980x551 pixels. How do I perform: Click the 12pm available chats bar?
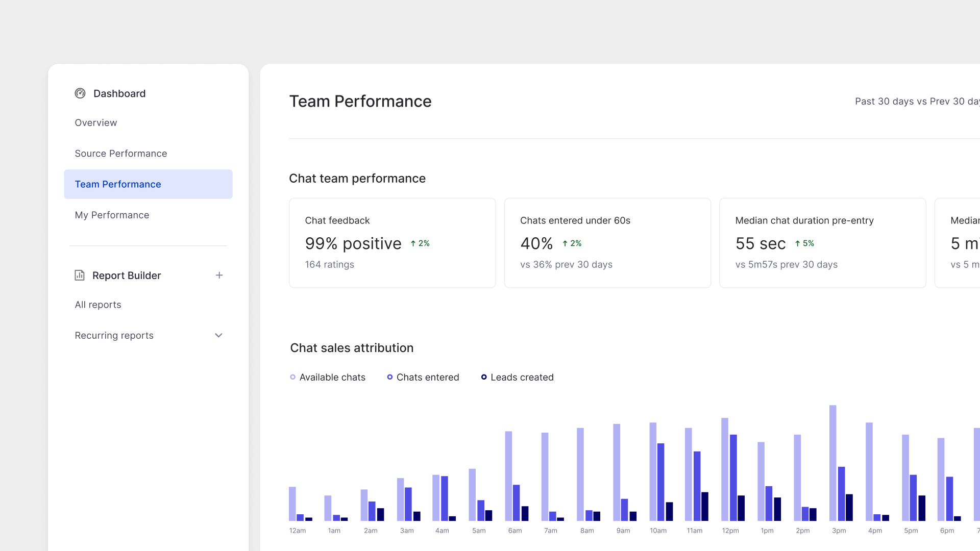725,469
